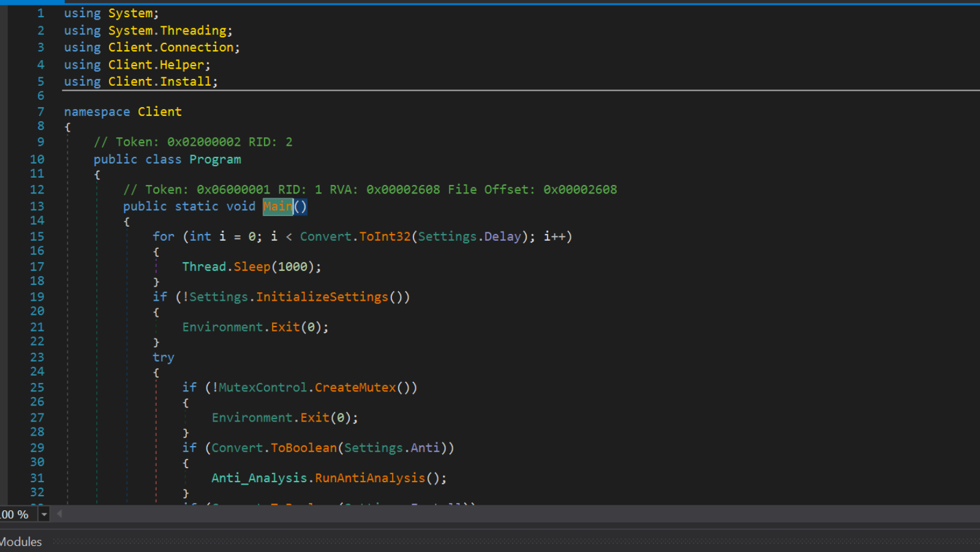This screenshot has width=980, height=552.
Task: Click the namespace keyword on line 7
Action: 97,112
